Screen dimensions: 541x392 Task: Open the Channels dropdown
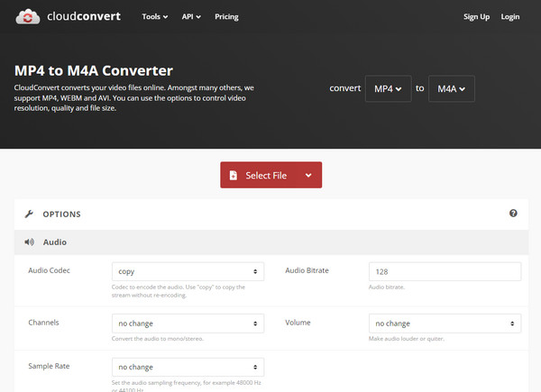point(188,324)
